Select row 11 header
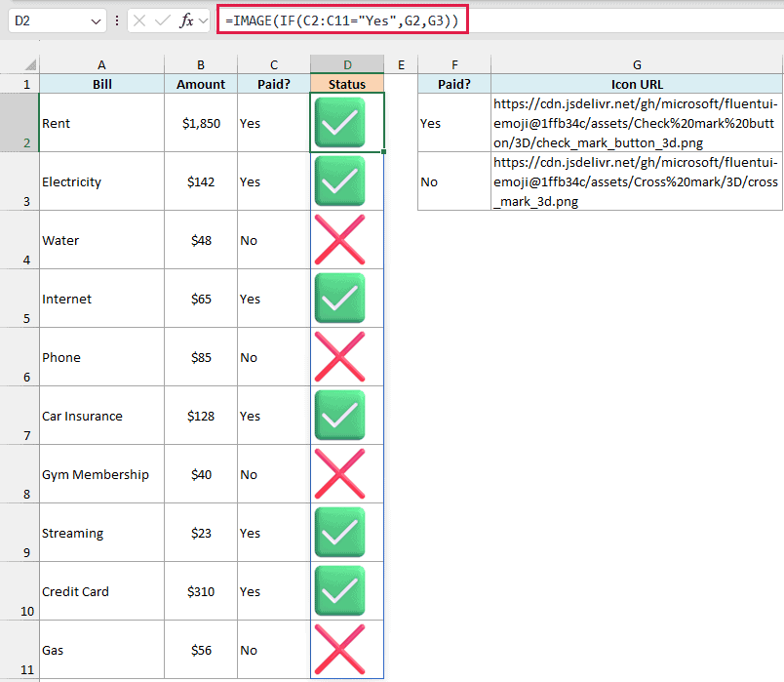This screenshot has height=682, width=784. click(x=20, y=650)
